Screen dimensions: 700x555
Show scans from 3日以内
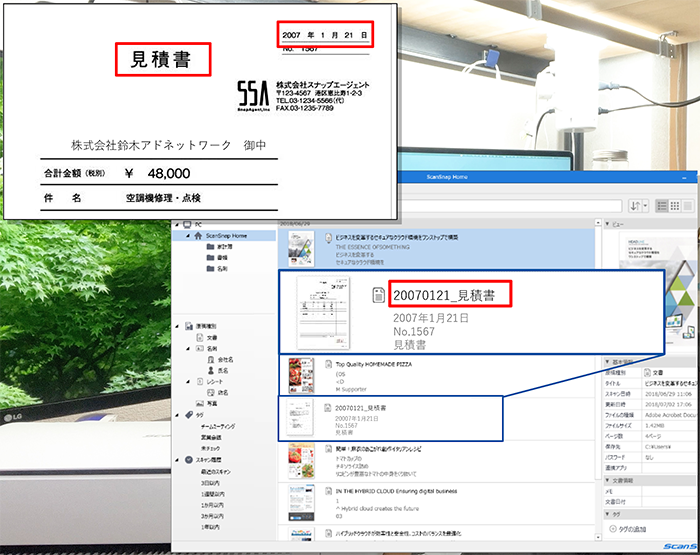click(x=210, y=483)
